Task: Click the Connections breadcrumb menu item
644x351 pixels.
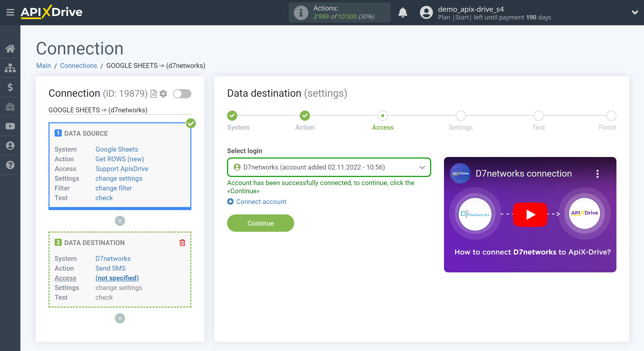Action: click(78, 65)
